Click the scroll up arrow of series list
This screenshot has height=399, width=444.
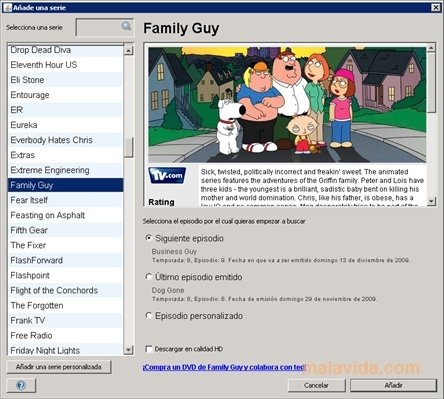128,50
